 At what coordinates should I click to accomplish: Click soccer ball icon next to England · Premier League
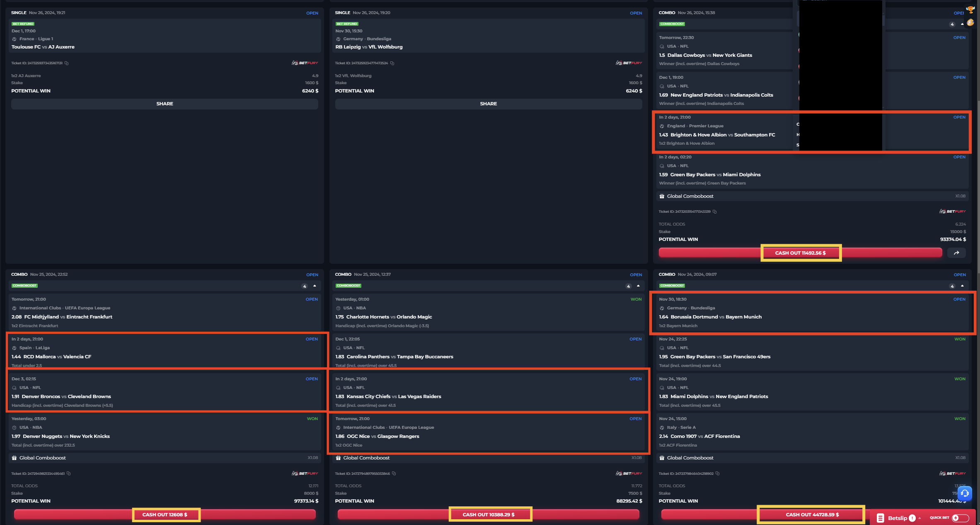[662, 126]
